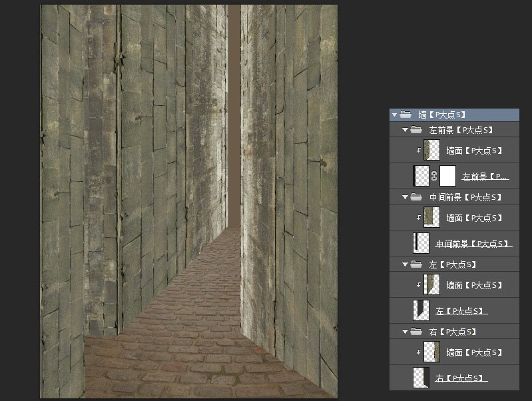Select the 右【P大点S】 shape layer thumbnail

tap(421, 378)
